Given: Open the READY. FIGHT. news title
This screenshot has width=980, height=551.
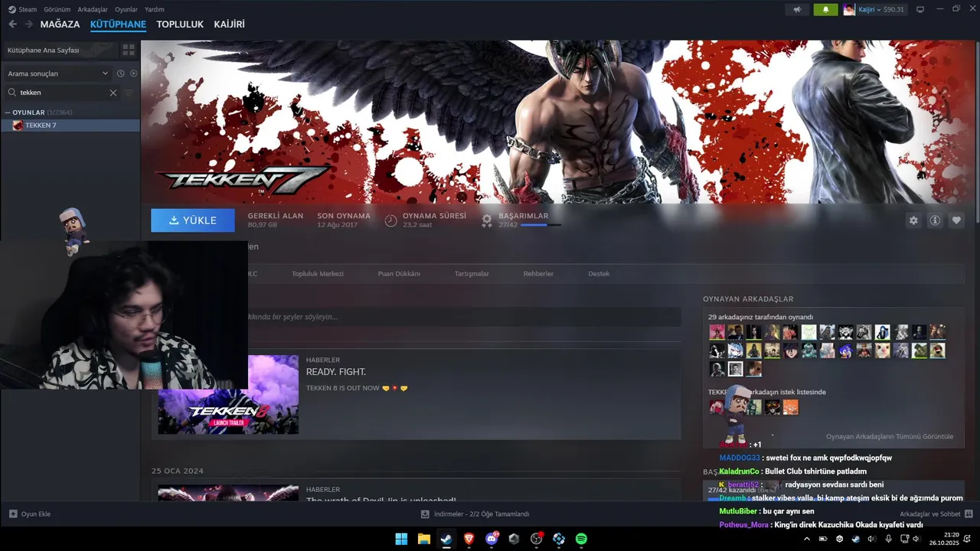Looking at the screenshot, I should (336, 372).
